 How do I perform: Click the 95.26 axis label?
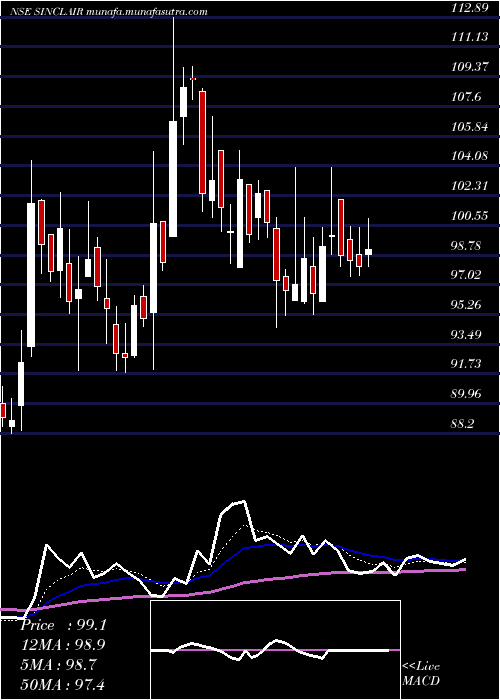466,304
